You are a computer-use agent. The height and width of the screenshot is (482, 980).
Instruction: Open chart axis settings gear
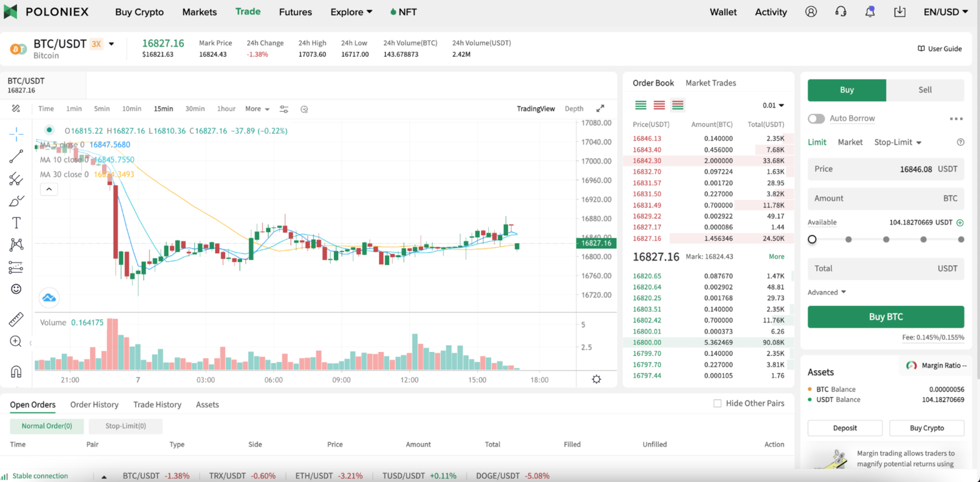click(x=596, y=379)
